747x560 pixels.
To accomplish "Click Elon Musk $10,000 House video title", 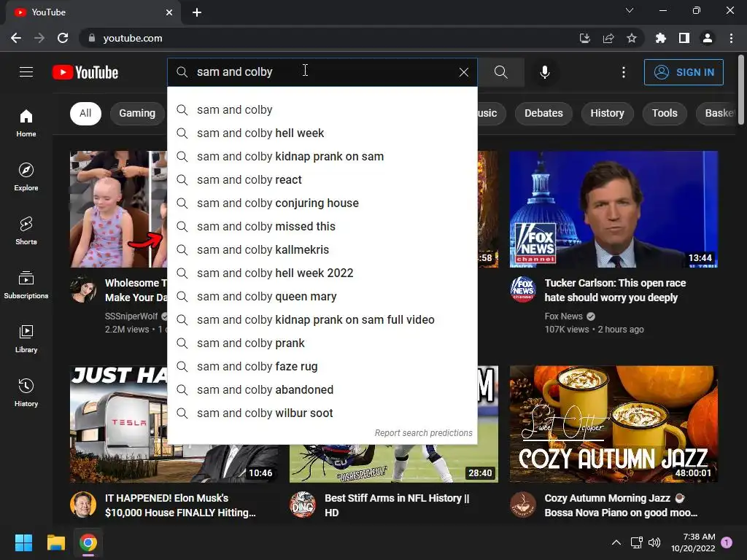I will [x=181, y=505].
